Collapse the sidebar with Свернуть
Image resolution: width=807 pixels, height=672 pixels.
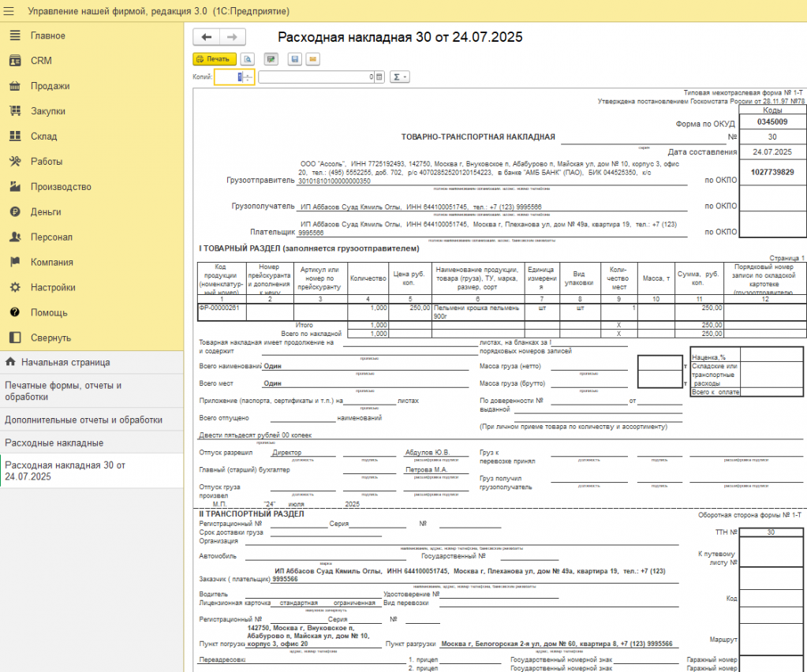[51, 338]
